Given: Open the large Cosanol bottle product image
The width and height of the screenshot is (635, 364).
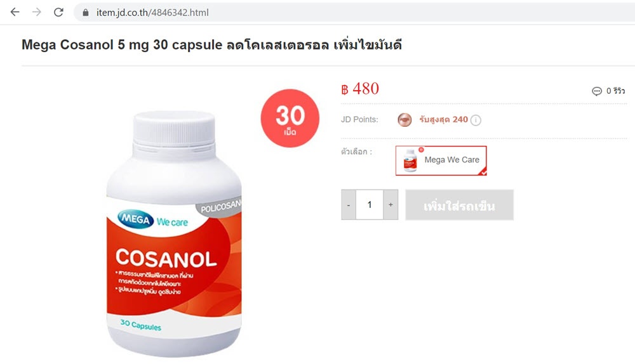Looking at the screenshot, I should tap(174, 234).
